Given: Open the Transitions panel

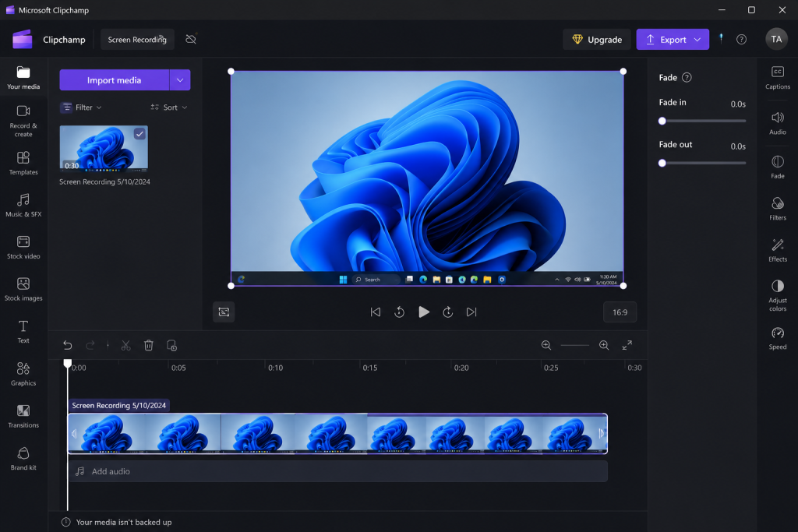Looking at the screenshot, I should tap(23, 417).
